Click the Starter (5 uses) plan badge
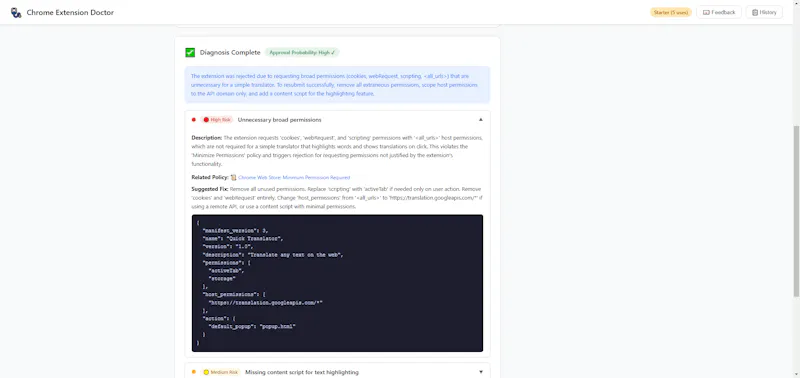The height and width of the screenshot is (378, 800). 670,12
